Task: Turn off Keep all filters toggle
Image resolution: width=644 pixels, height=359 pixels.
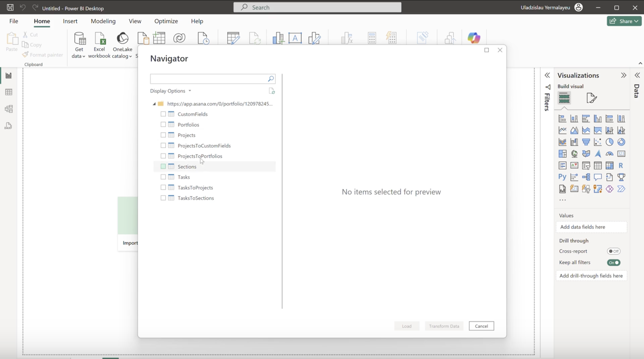Action: [613, 262]
